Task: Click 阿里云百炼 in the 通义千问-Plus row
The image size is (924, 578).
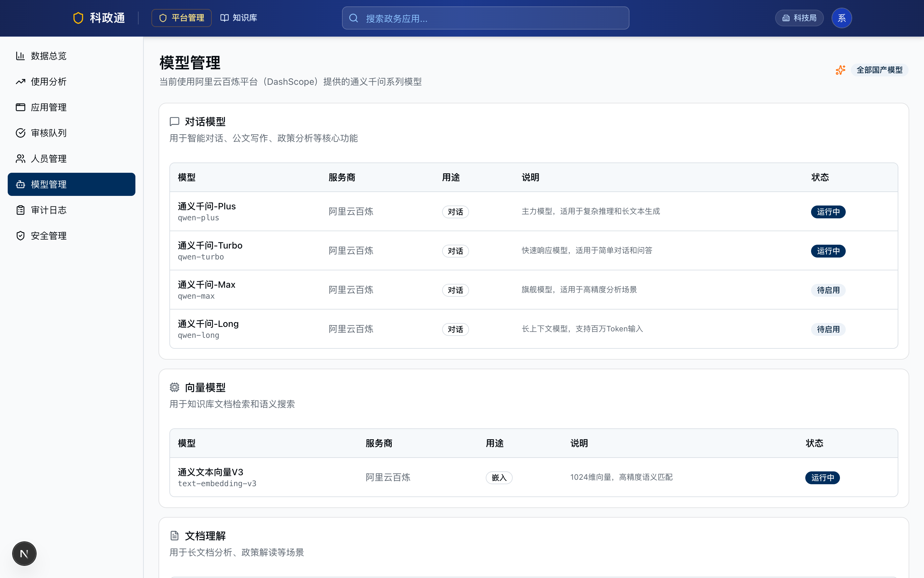Action: click(351, 211)
